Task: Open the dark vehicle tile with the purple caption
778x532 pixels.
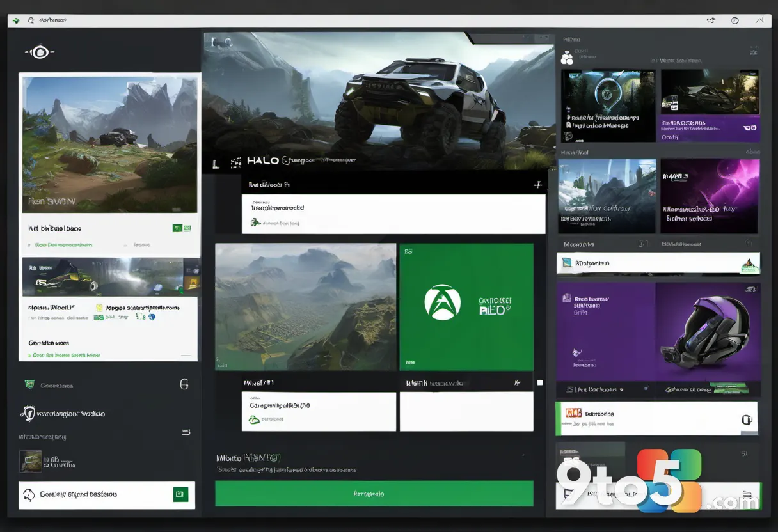Action: [x=710, y=106]
